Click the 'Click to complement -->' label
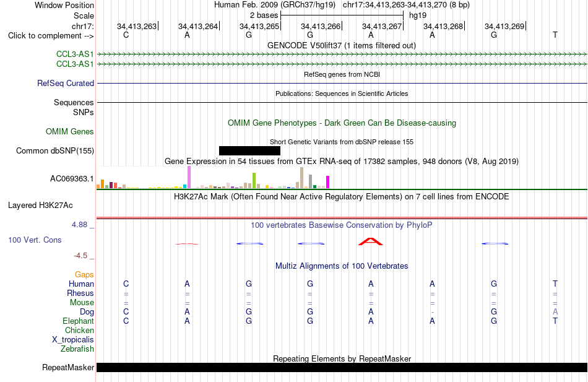The image size is (588, 382). 51,36
